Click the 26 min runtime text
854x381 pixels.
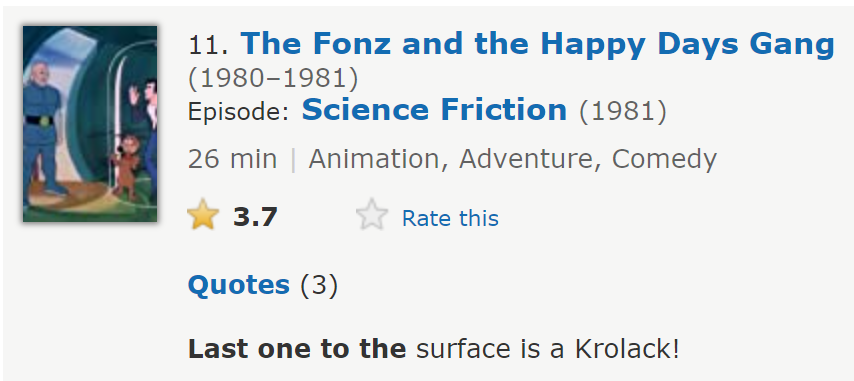point(232,159)
